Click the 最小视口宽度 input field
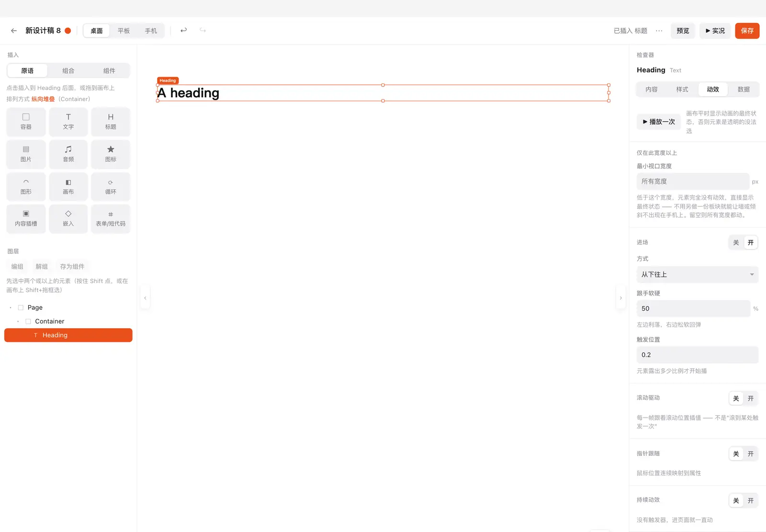Image resolution: width=766 pixels, height=532 pixels. [693, 181]
